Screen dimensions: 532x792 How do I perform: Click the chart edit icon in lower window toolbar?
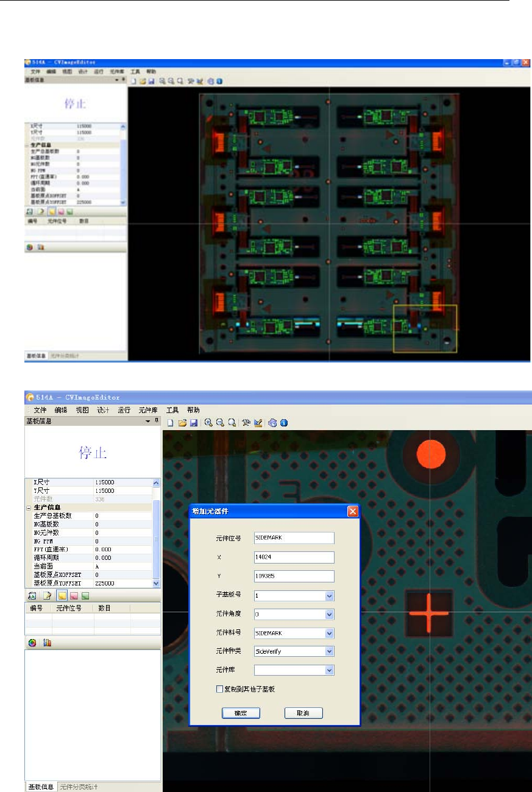pos(258,423)
